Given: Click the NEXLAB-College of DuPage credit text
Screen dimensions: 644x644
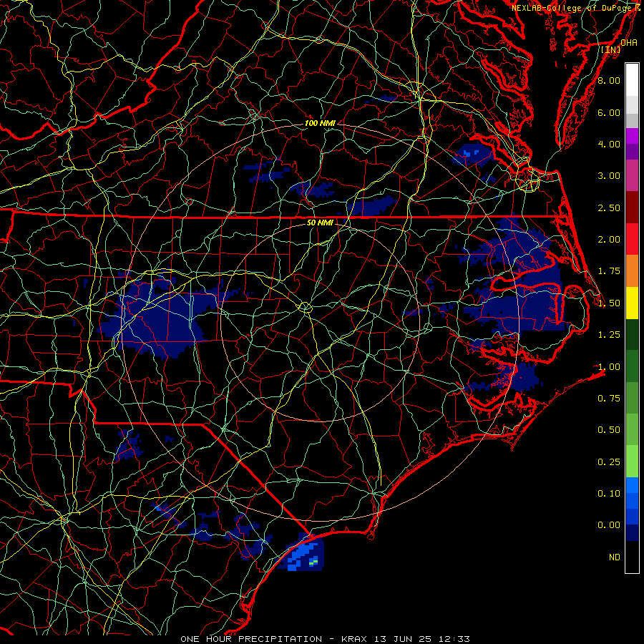Looking at the screenshot, I should coord(577,8).
